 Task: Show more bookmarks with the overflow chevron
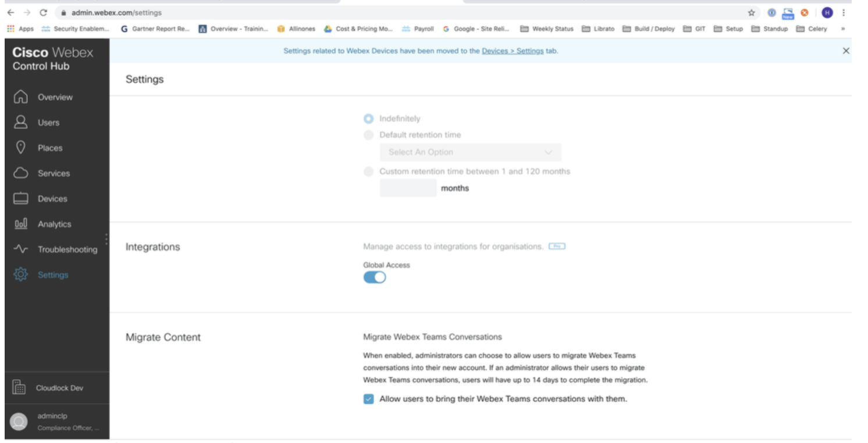[842, 28]
